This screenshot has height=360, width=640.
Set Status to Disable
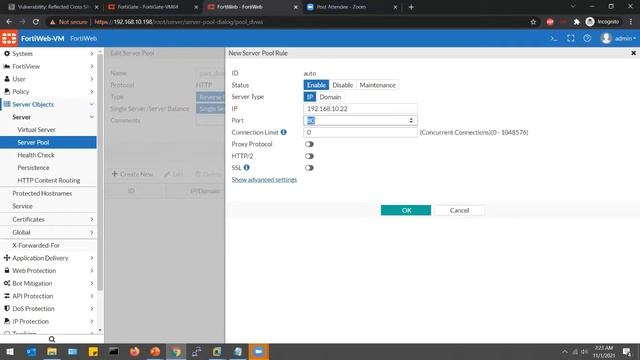[342, 85]
